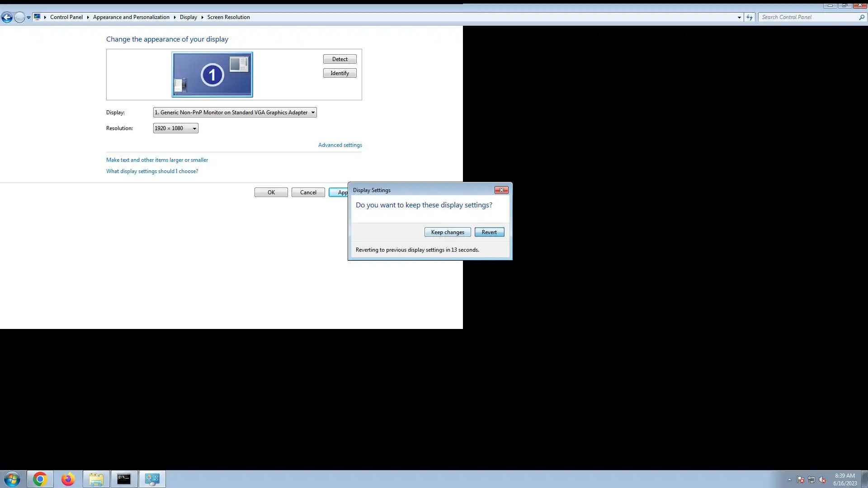Go to Appearance and Personalization breadcrumb
The height and width of the screenshot is (488, 868).
131,17
